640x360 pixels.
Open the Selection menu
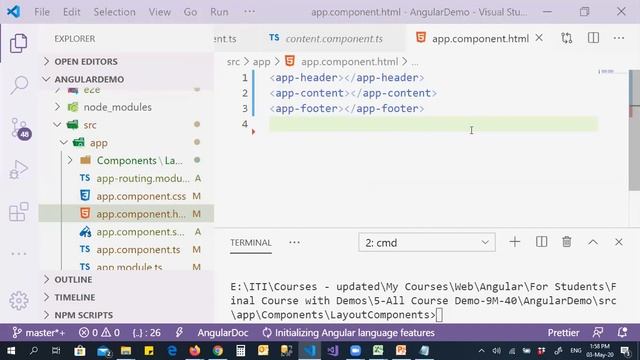[x=114, y=12]
